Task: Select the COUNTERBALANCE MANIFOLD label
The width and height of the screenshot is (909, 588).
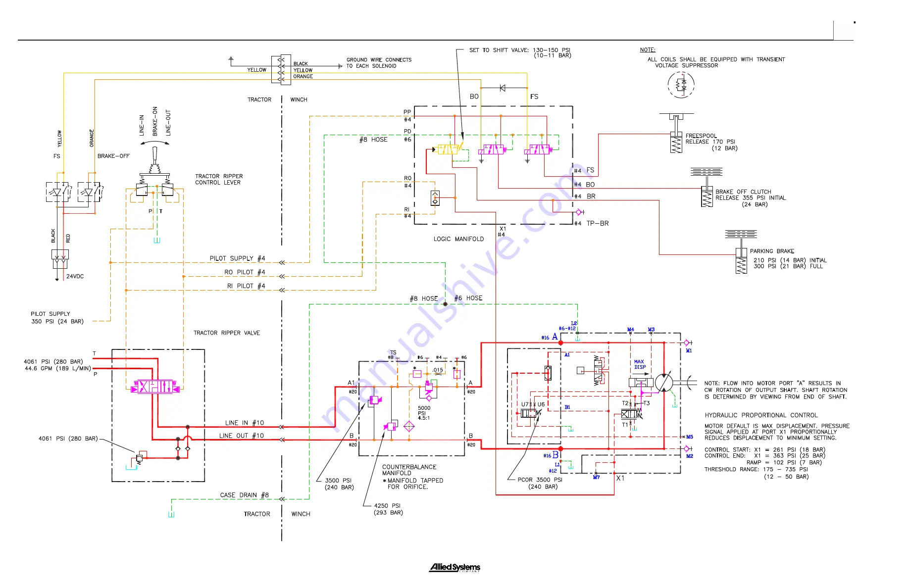Action: coord(409,470)
